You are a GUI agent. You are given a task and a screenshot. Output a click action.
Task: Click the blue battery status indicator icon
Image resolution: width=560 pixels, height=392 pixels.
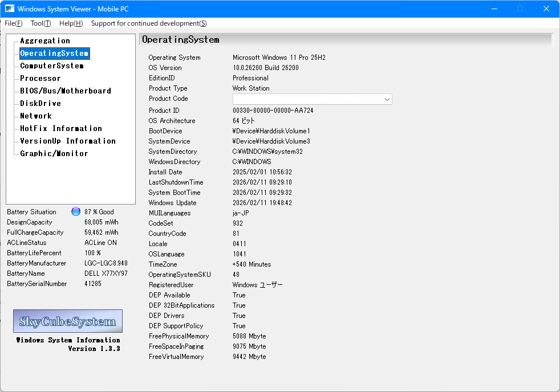[76, 212]
